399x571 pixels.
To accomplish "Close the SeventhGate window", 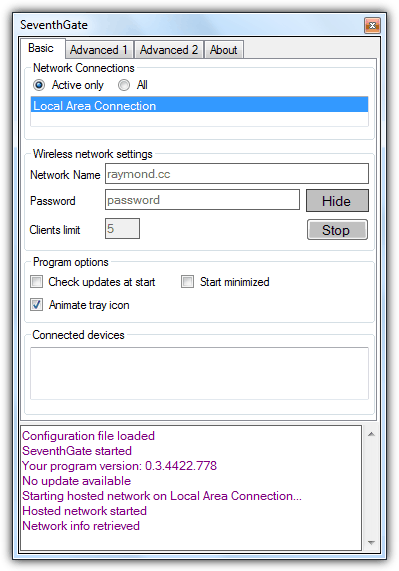I will coord(372,25).
